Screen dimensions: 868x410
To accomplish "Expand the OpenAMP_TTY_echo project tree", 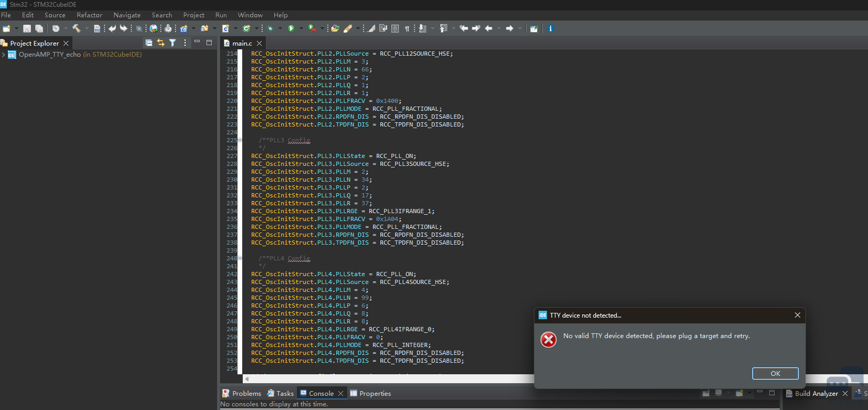I will [4, 55].
